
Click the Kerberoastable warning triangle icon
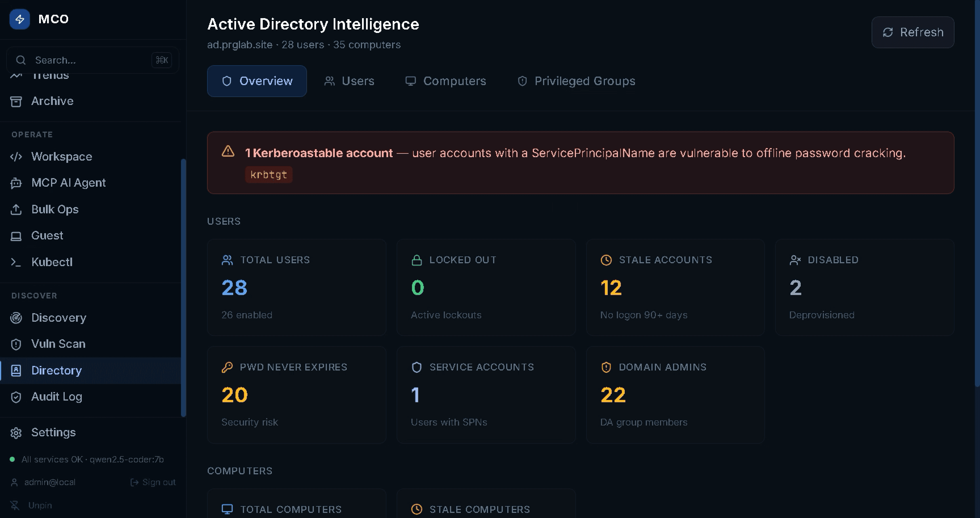click(x=228, y=151)
